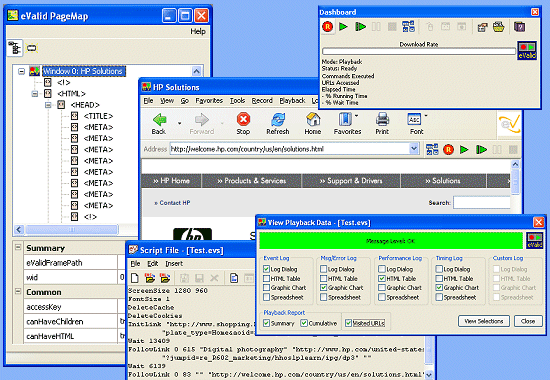Open PageMap icon in Dashboard toolbar
The image size is (550, 380).
click(408, 27)
